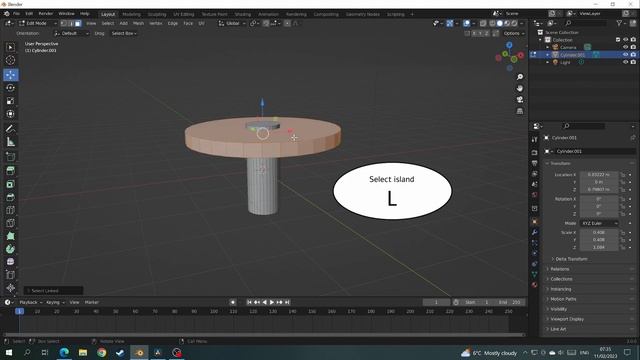Image resolution: width=640 pixels, height=360 pixels.
Task: Activate the Rotate tool
Action: pos(11,88)
